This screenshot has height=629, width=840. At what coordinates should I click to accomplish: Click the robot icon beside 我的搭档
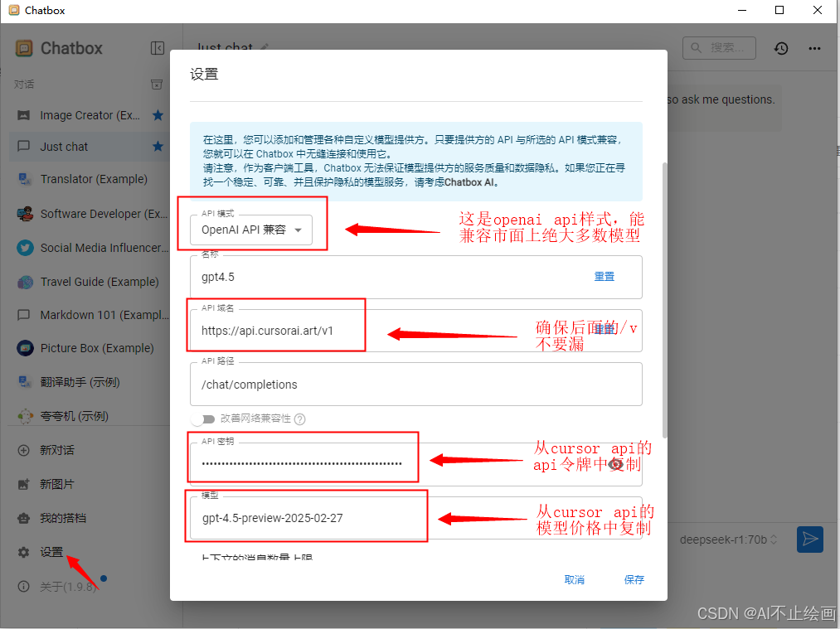tap(23, 518)
